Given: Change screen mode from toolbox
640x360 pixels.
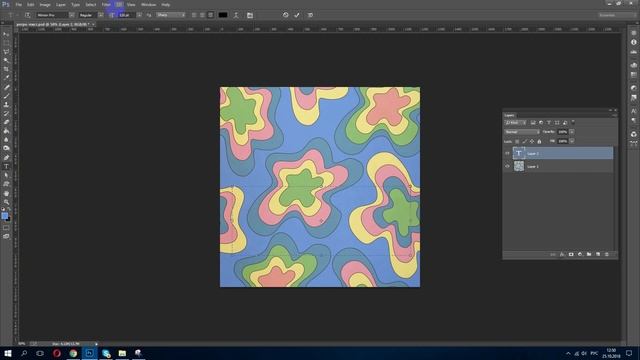Looking at the screenshot, I should click(6, 236).
